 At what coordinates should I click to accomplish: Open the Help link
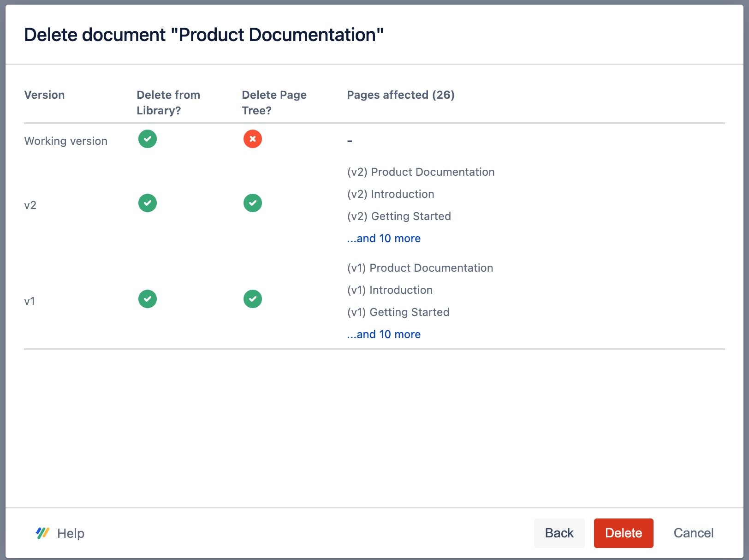tap(70, 533)
